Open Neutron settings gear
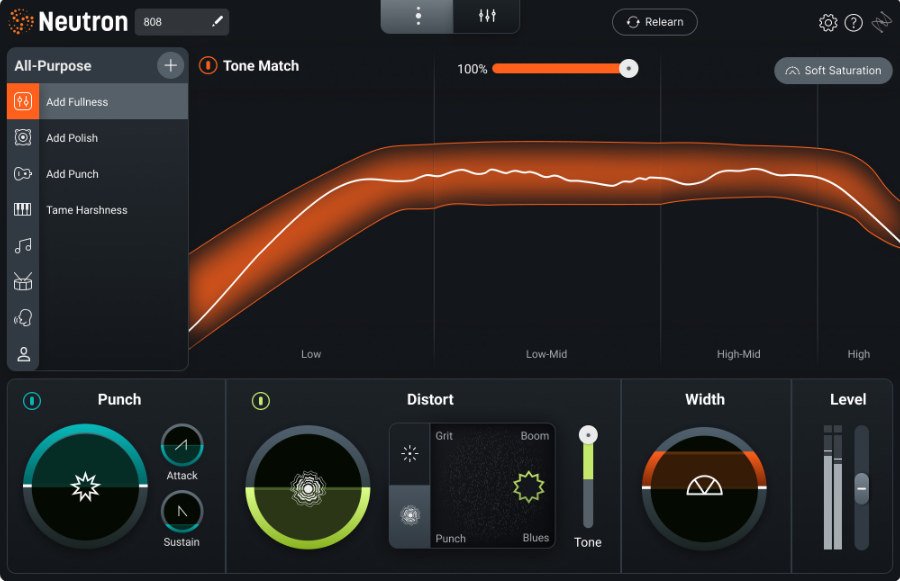 pyautogui.click(x=828, y=21)
